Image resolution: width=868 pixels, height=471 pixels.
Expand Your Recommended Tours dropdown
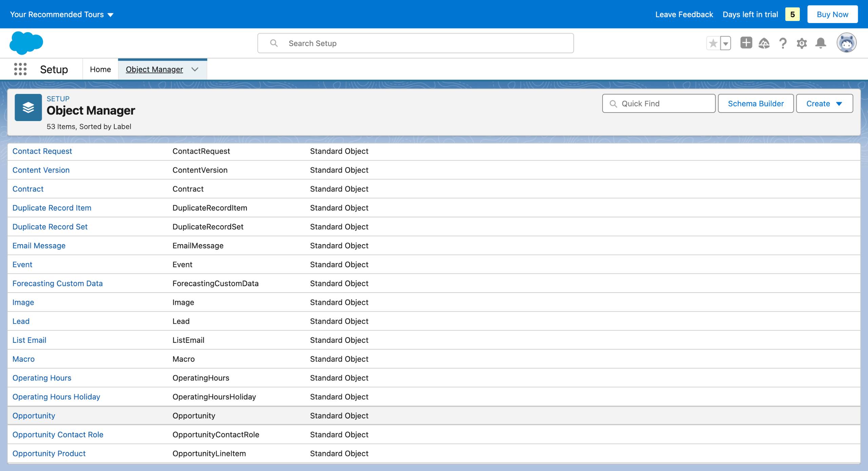click(x=62, y=14)
